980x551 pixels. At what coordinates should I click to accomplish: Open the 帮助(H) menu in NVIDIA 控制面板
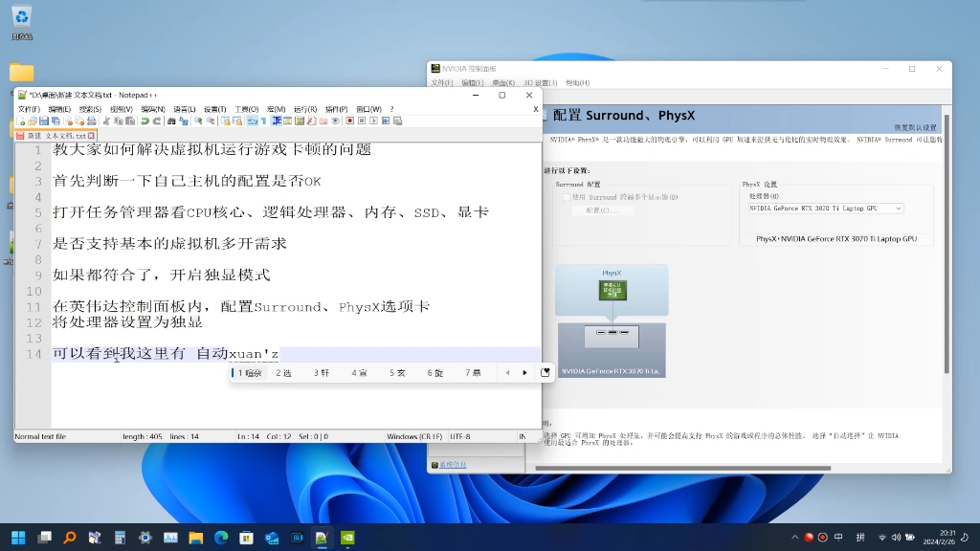577,83
